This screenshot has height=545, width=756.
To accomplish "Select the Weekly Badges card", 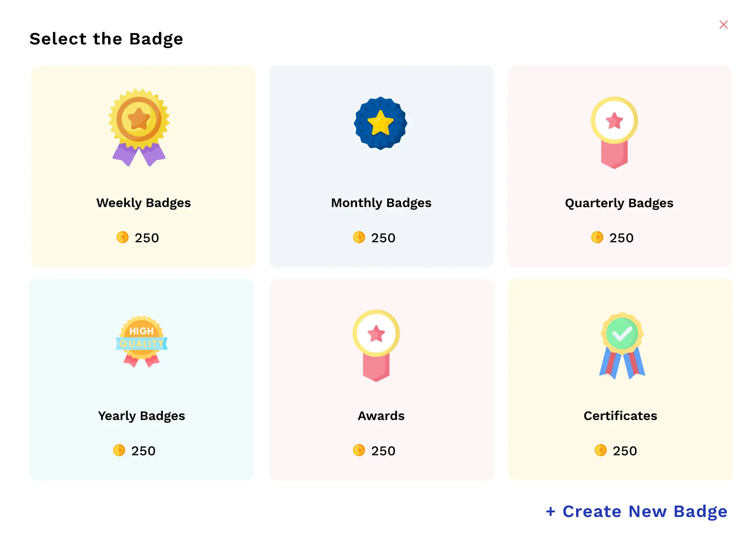I will (143, 166).
